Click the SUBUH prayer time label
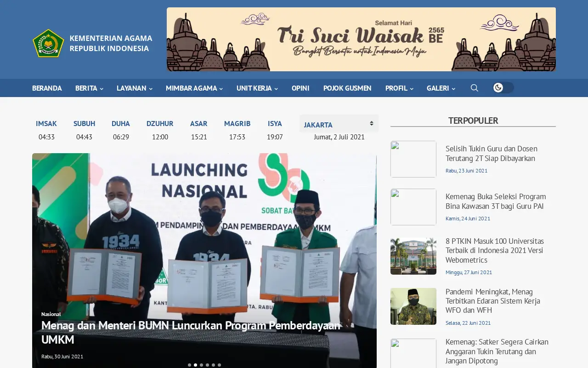This screenshot has width=588, height=368. click(84, 123)
